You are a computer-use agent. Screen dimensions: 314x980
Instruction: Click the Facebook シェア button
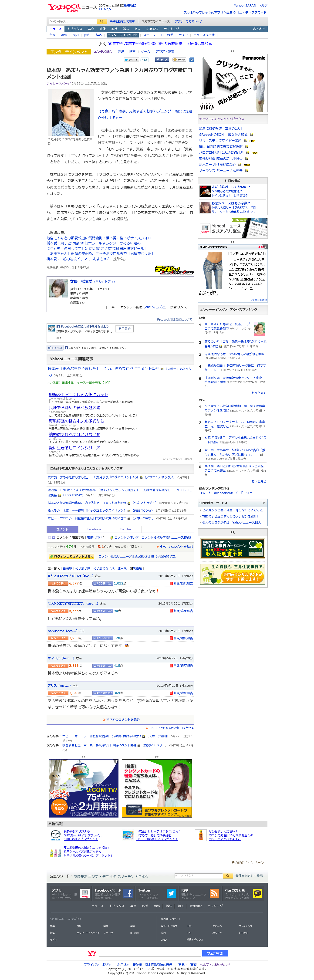coord(162,60)
